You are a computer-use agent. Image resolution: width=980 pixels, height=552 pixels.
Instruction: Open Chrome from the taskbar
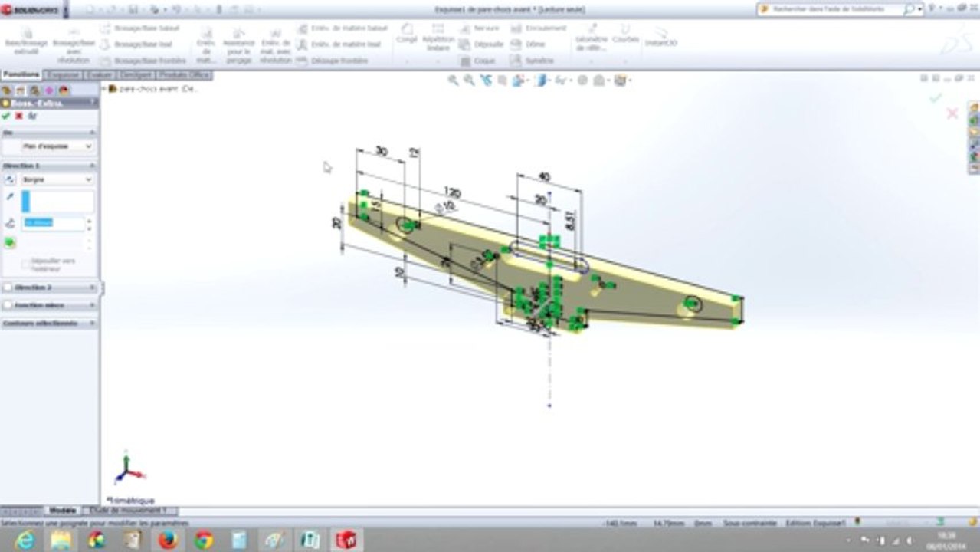coord(204,540)
